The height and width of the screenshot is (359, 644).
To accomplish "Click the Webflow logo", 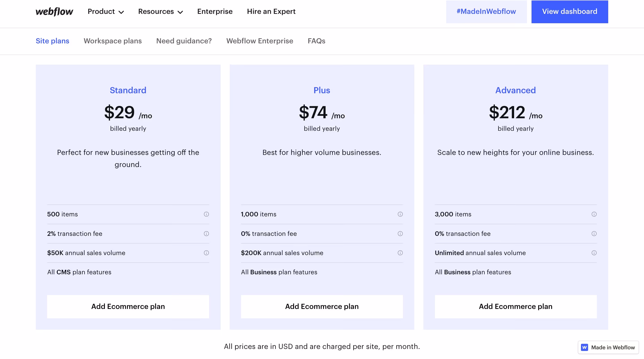I will 54,11.
